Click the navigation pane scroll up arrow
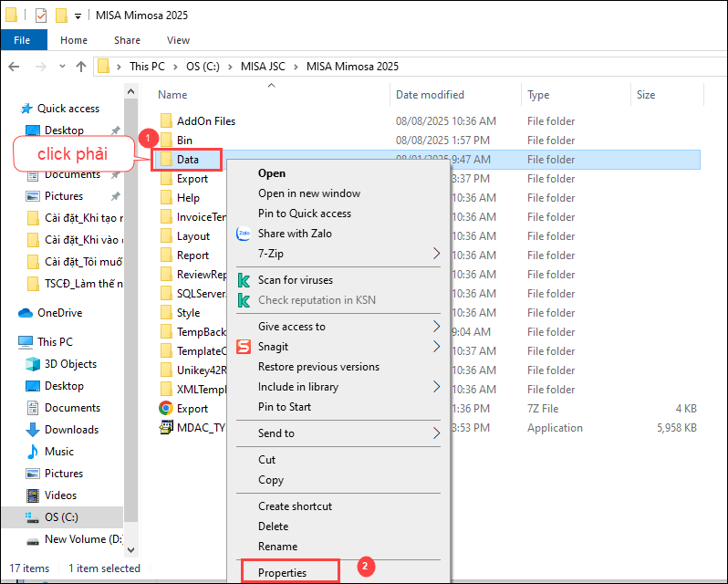Screen dimensions: 728x584 coord(131,91)
